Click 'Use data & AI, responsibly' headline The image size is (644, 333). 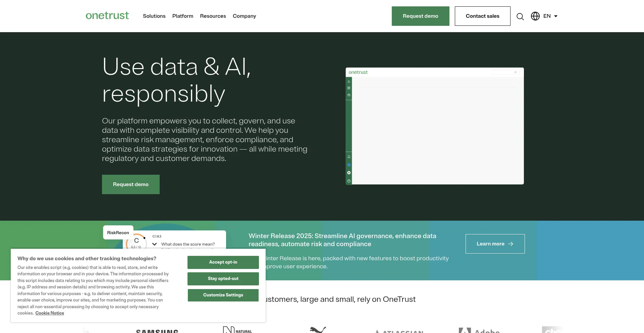coord(176,80)
